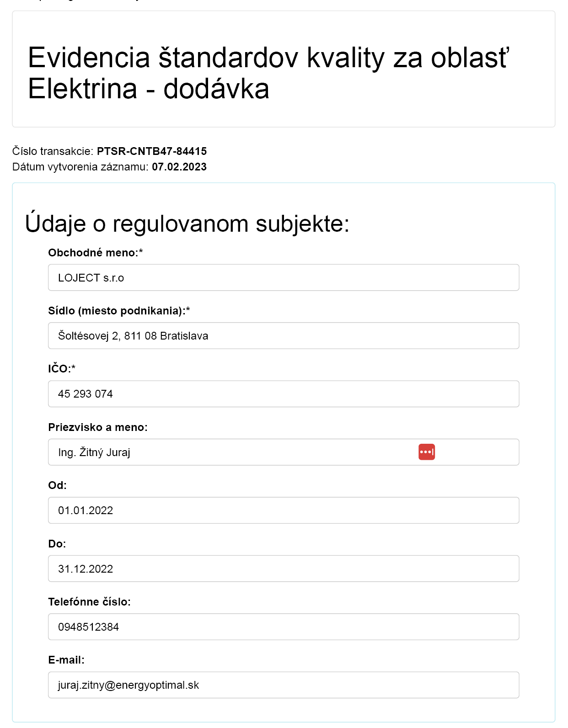Focus the Obchodné meno input field

pyautogui.click(x=284, y=277)
